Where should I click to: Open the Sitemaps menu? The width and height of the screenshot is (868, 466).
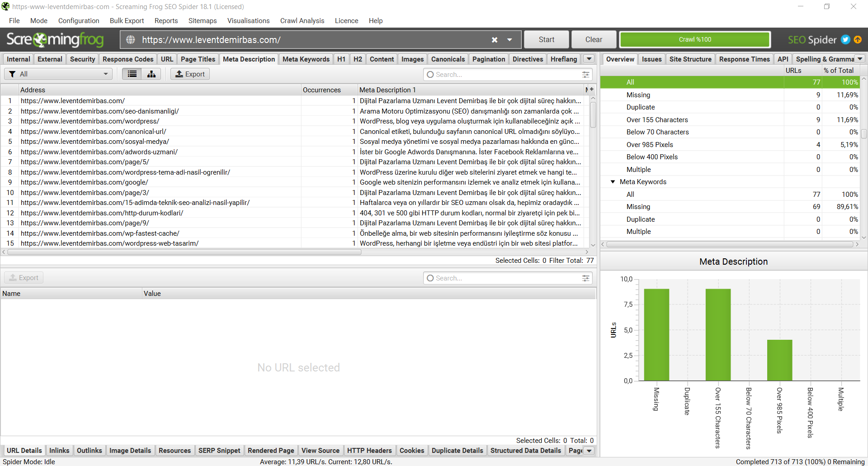click(x=203, y=21)
